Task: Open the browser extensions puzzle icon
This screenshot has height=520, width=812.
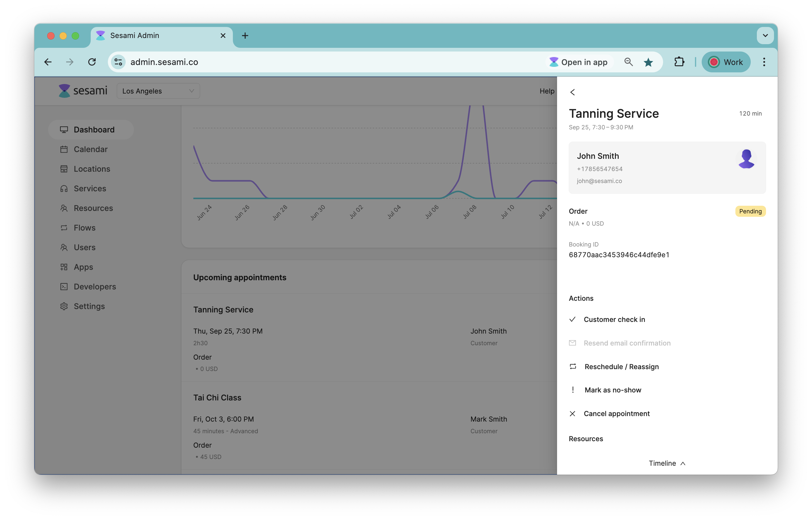Action: (x=679, y=62)
